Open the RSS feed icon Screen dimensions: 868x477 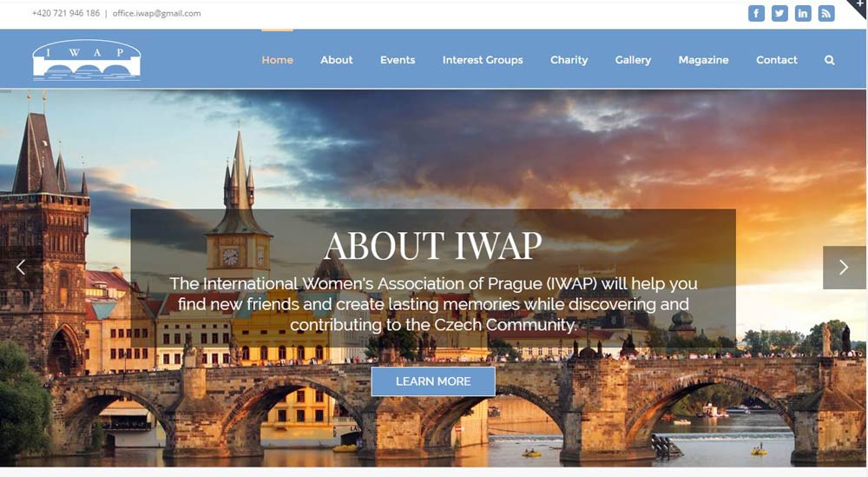click(826, 13)
